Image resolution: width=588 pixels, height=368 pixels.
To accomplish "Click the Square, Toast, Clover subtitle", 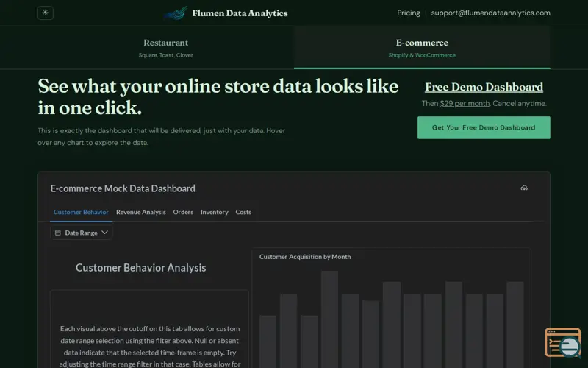I will pos(166,55).
